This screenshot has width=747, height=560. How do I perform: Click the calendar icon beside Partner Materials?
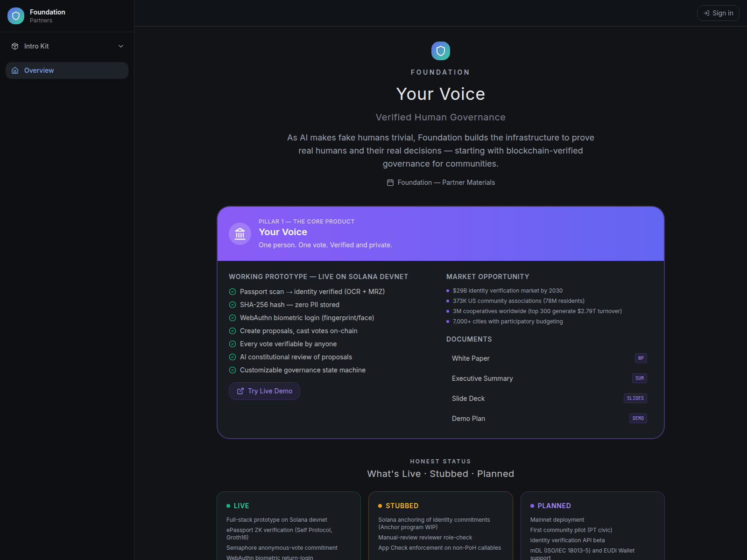point(390,182)
